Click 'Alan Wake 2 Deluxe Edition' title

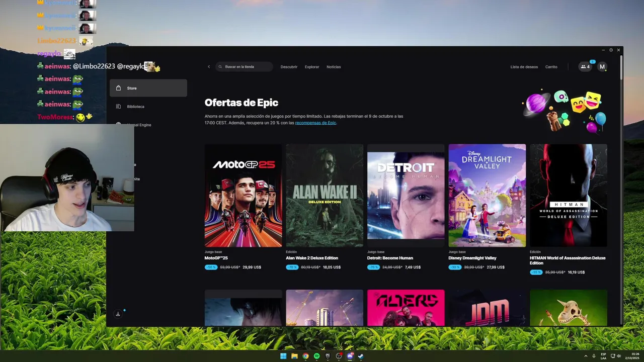(312, 258)
